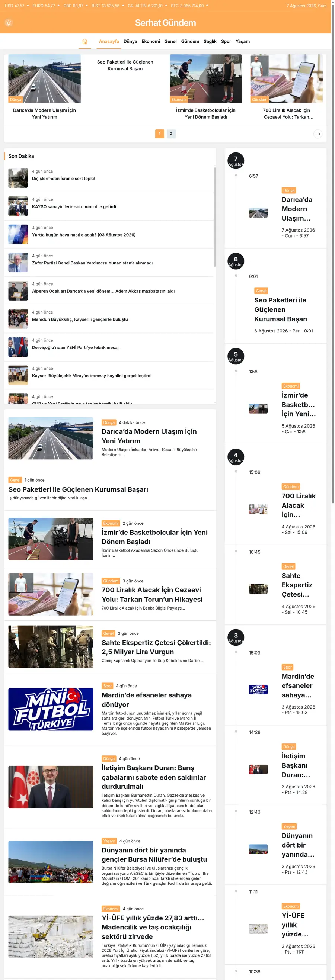Open KAYSO sanayicilerin sorununu dile getirdi
335x980 pixels.
[74, 206]
